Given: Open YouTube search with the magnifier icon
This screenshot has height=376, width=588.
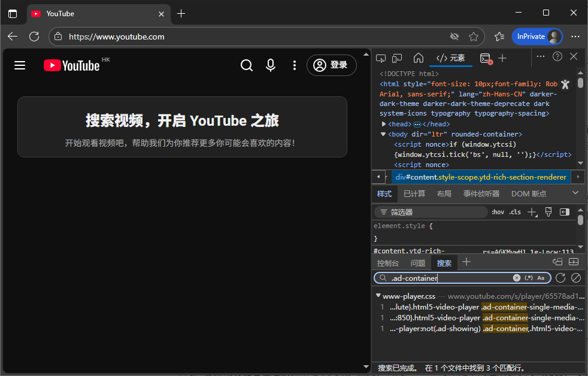Looking at the screenshot, I should click(x=247, y=66).
